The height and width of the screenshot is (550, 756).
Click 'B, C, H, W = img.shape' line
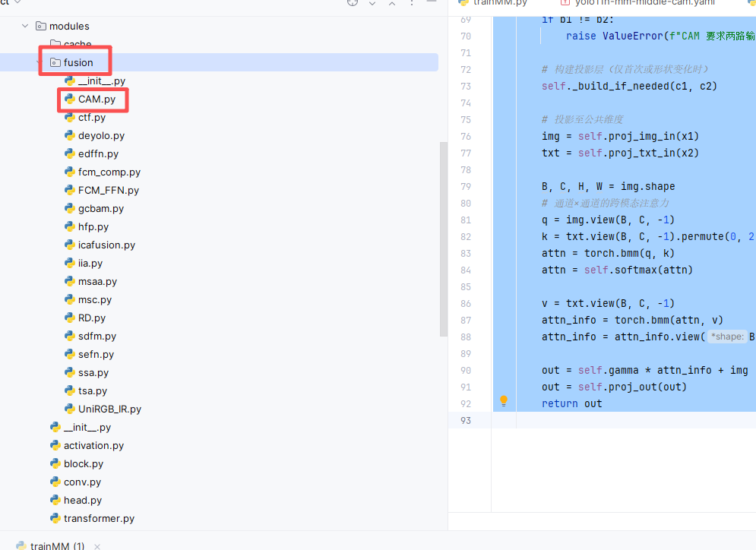click(x=608, y=187)
